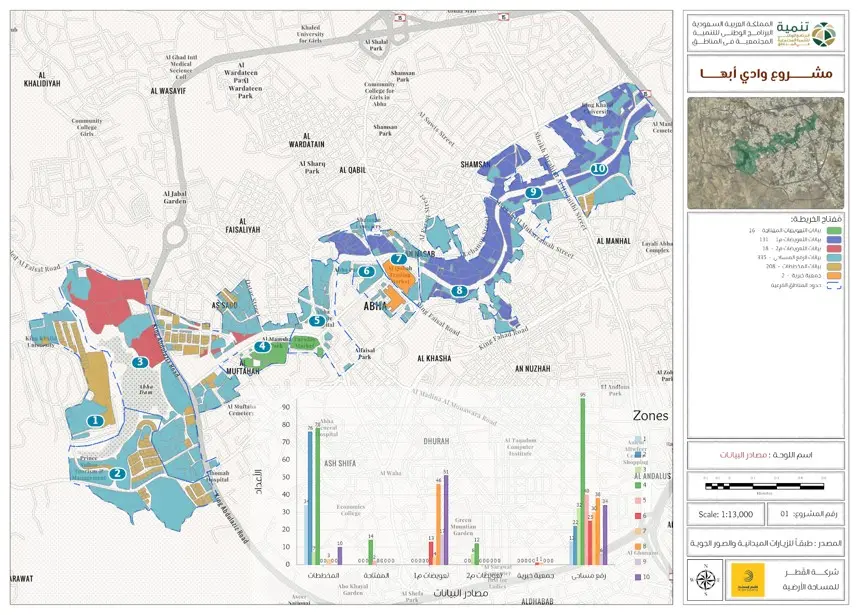Select zone marker 7 near orange area
Viewport: 859px width, 615px height.
pyautogui.click(x=398, y=260)
